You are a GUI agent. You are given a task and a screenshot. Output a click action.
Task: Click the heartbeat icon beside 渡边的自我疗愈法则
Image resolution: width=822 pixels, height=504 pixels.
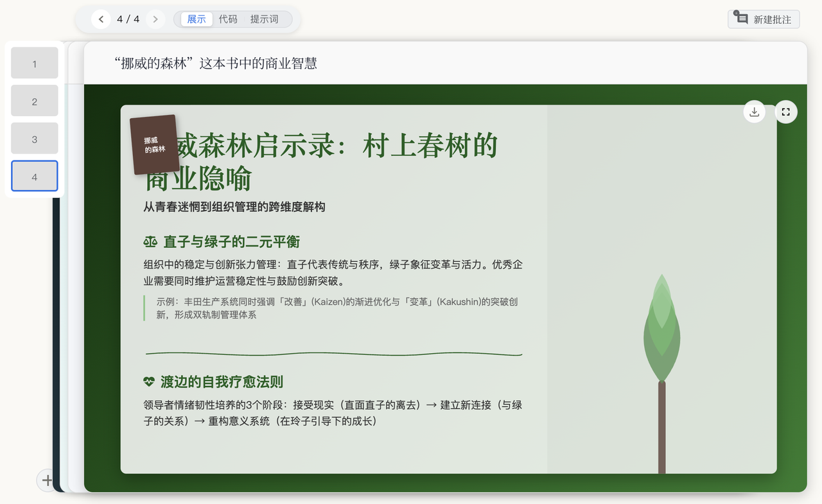pyautogui.click(x=149, y=382)
